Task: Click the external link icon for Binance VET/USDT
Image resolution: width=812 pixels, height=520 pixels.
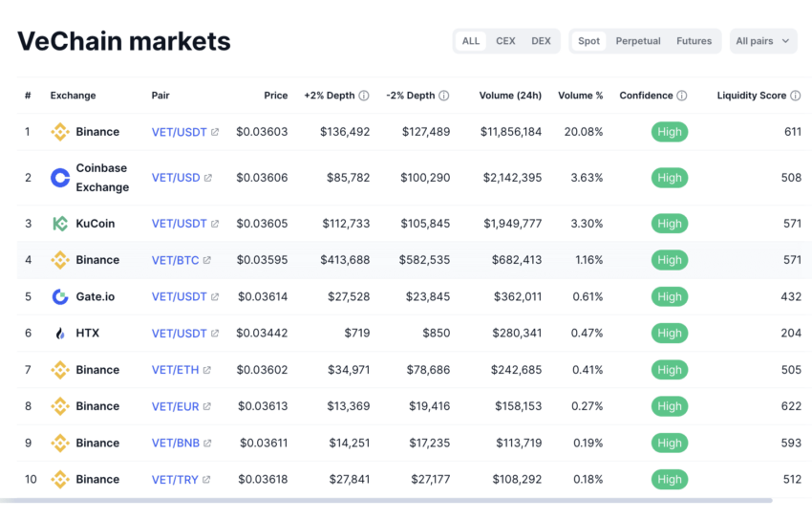Action: [x=215, y=132]
